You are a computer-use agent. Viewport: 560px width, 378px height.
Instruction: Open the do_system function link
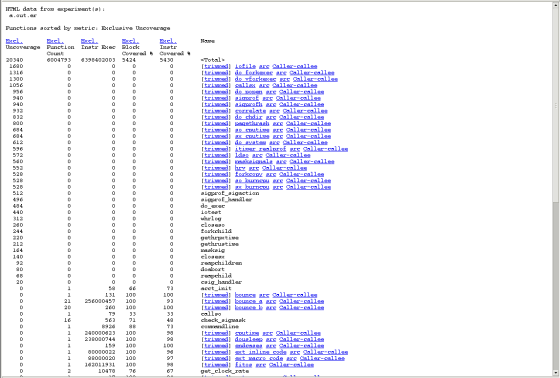pos(250,143)
